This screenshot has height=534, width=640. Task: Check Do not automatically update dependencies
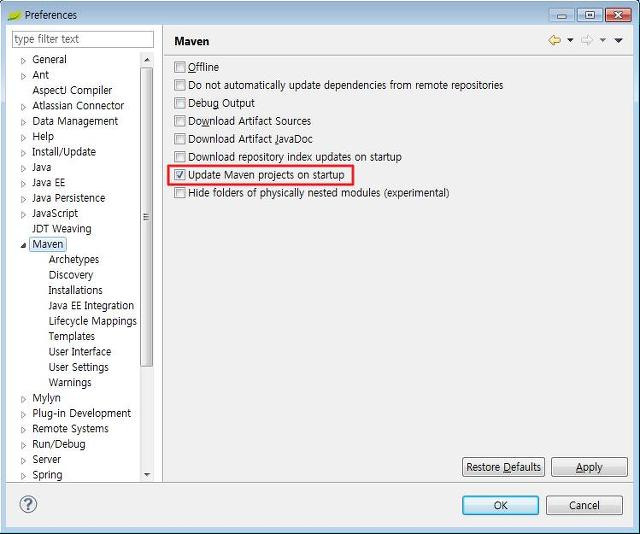click(180, 85)
